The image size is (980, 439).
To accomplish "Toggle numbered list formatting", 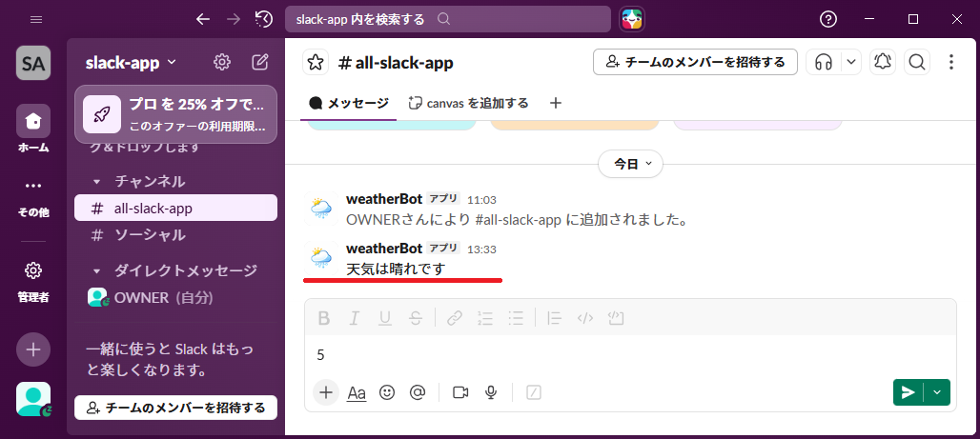I will coord(485,318).
